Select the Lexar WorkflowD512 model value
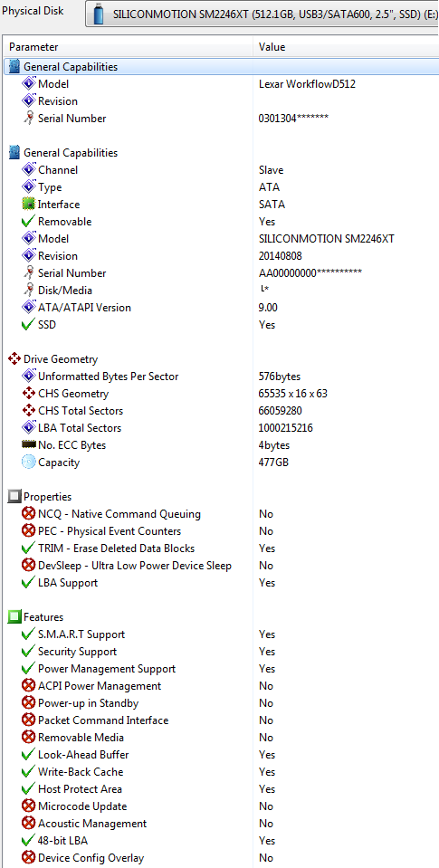439x868 pixels. click(x=307, y=84)
